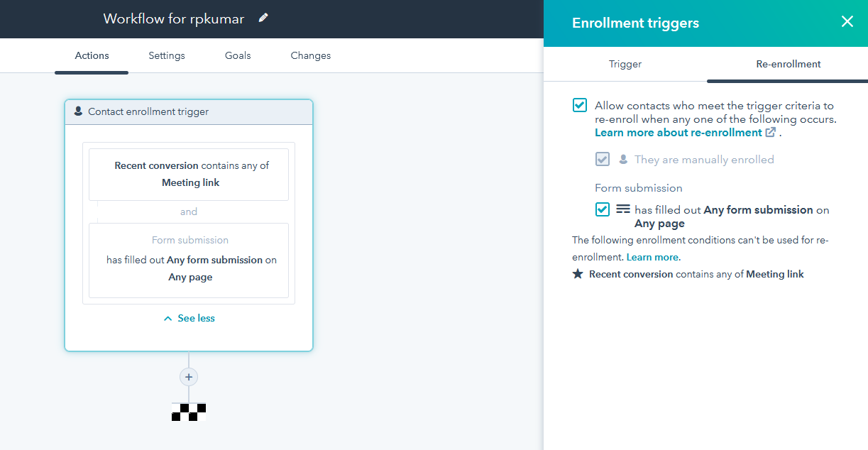Open the Goals tab
The width and height of the screenshot is (868, 450).
coord(237,55)
